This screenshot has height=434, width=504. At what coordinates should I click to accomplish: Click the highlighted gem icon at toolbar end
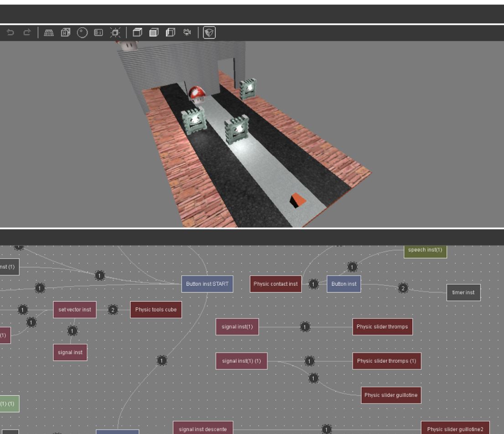click(x=209, y=32)
